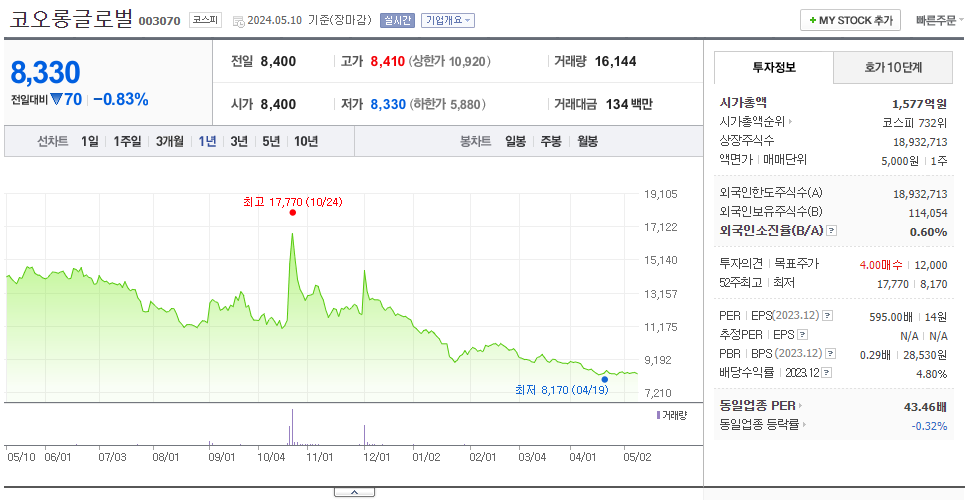
Task: Open help icon next to PBR BPS(2023.12)
Action: click(830, 354)
